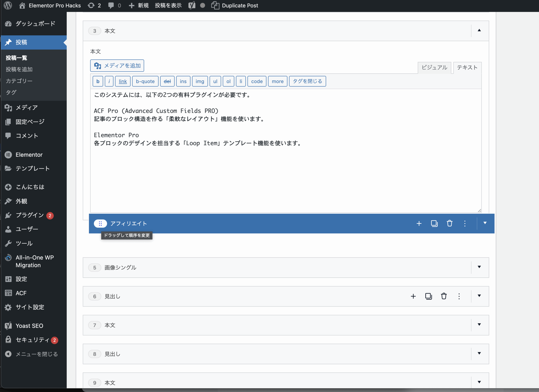Insert b-quote tag in editor

pos(145,81)
